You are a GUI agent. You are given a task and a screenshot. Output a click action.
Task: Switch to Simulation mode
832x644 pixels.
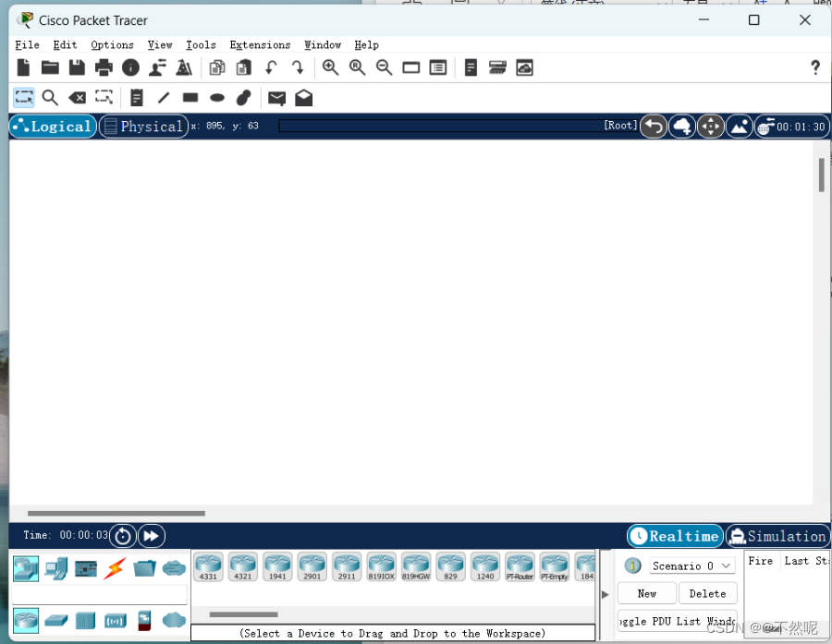777,536
